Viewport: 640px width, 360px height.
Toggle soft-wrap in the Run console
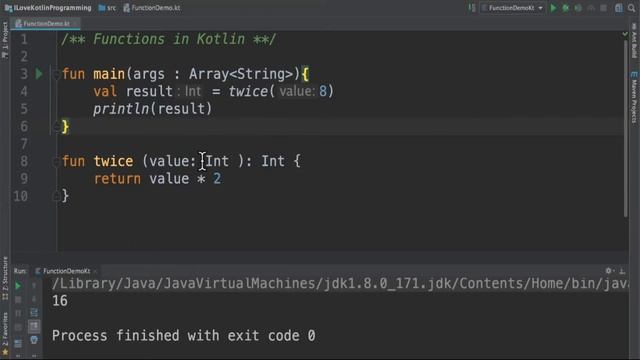pyautogui.click(x=34, y=313)
